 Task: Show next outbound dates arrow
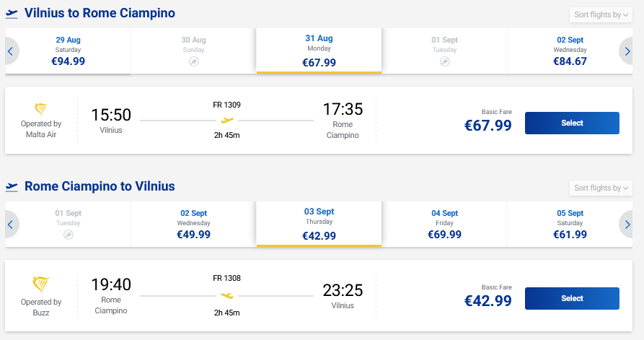[628, 51]
